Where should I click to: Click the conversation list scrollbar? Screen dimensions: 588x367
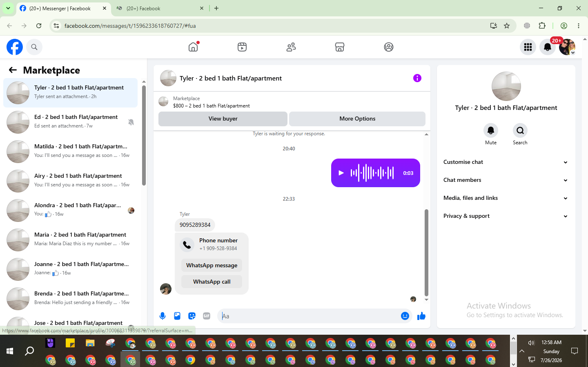point(144,135)
